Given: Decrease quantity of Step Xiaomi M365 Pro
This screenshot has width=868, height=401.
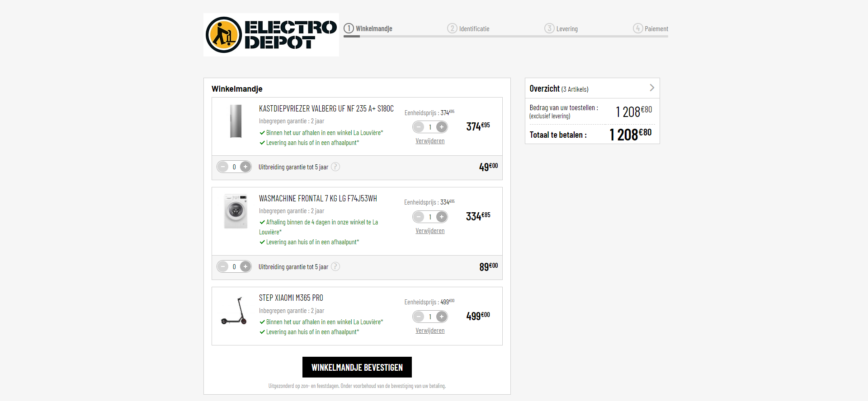Looking at the screenshot, I should tap(419, 317).
